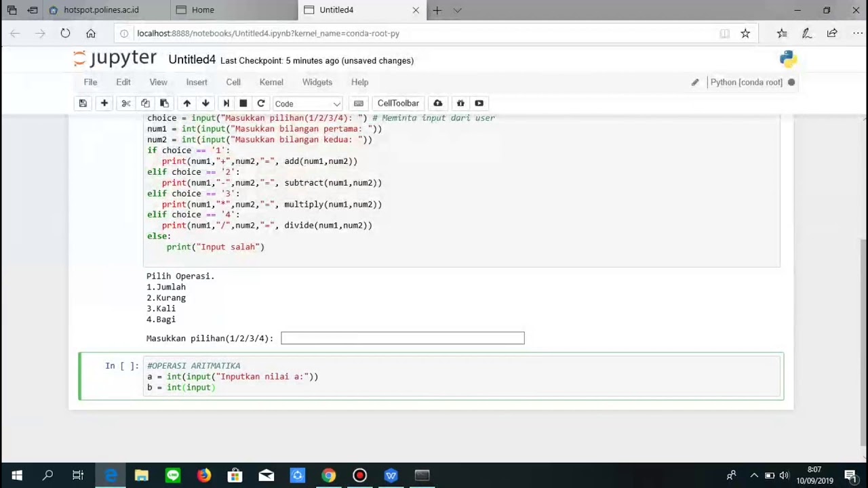Click the volume icon in system tray
The width and height of the screenshot is (868, 488).
pyautogui.click(x=785, y=475)
